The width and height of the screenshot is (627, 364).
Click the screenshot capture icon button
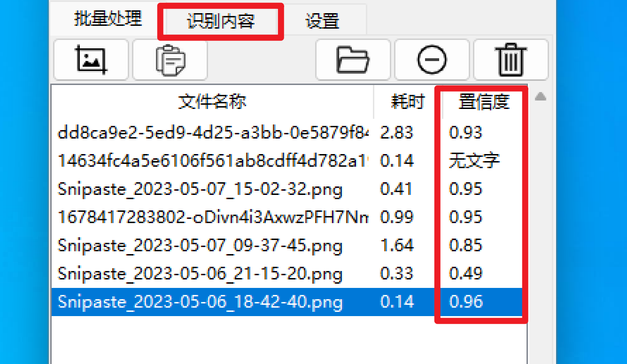coord(91,60)
